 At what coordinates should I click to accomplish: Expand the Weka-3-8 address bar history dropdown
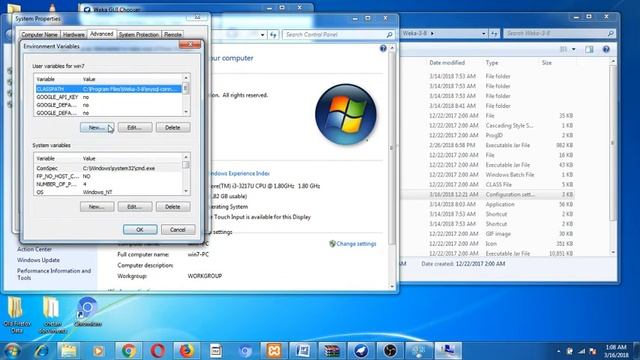(x=484, y=33)
